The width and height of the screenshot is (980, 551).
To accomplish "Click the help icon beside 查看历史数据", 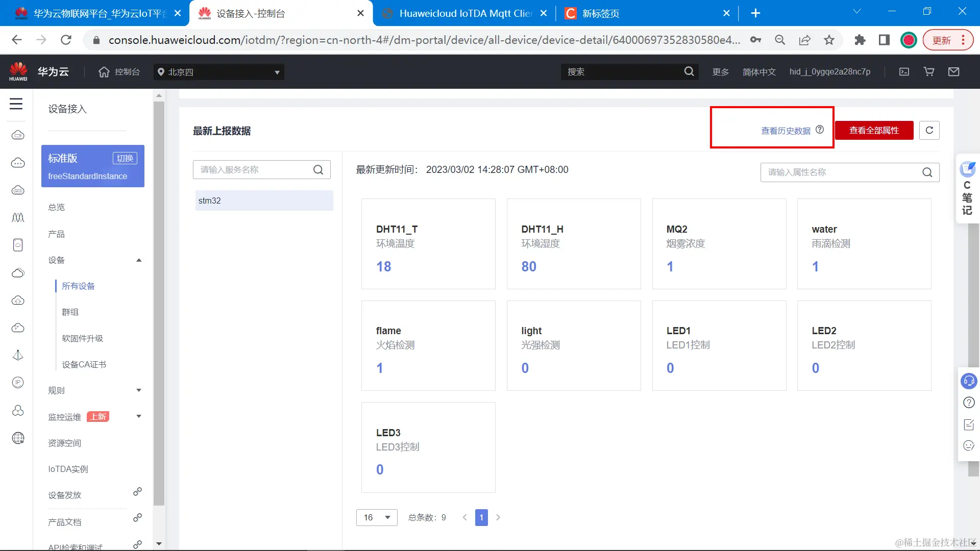I will point(820,130).
